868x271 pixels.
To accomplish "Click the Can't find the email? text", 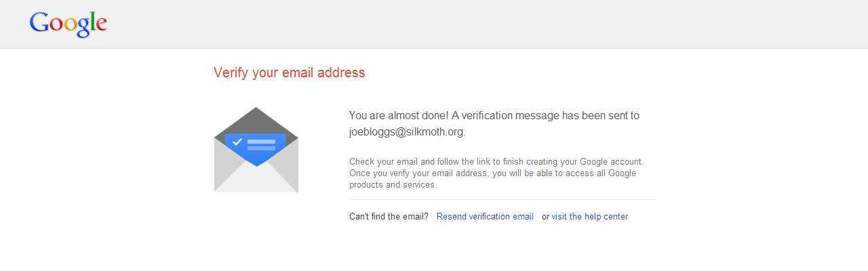I will [x=389, y=217].
